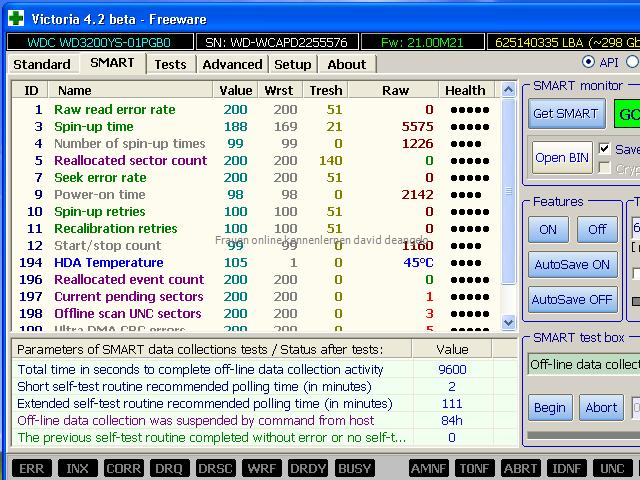The height and width of the screenshot is (480, 640).
Task: Click the Get SMART button
Action: click(566, 113)
